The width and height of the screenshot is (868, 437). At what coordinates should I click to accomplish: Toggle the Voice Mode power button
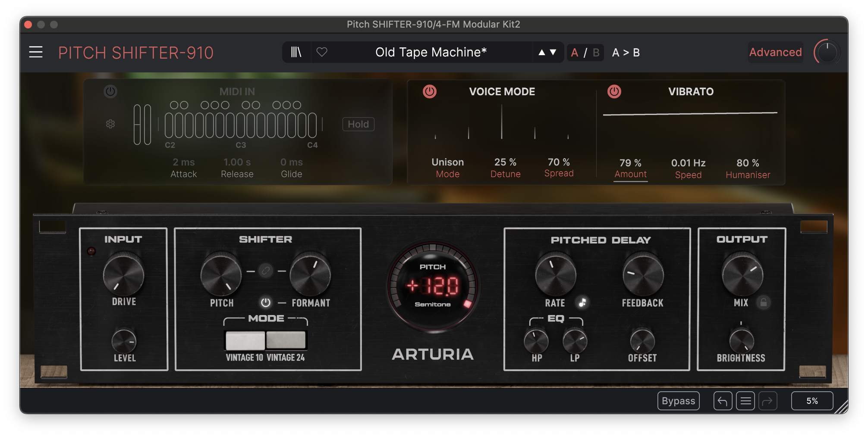coord(428,91)
